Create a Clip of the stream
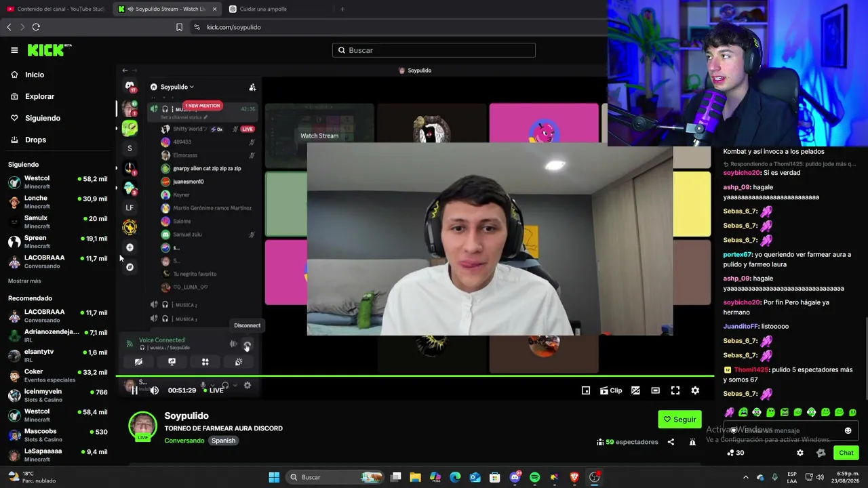Viewport: 868px width, 488px height. coord(611,390)
